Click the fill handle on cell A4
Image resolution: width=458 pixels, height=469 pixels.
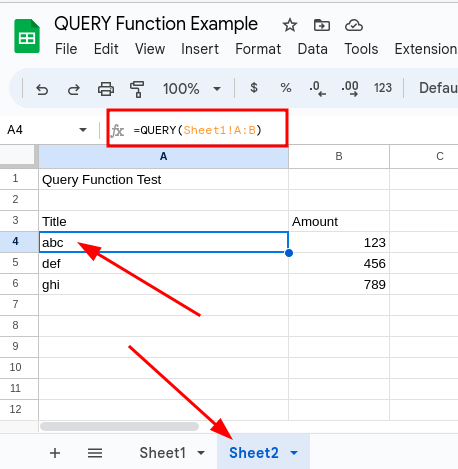coord(289,253)
